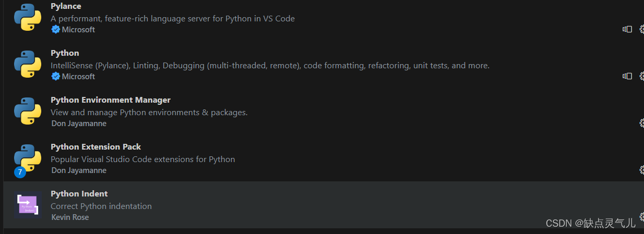
Task: Click Pylance's remote sync indicator icon
Action: click(627, 29)
